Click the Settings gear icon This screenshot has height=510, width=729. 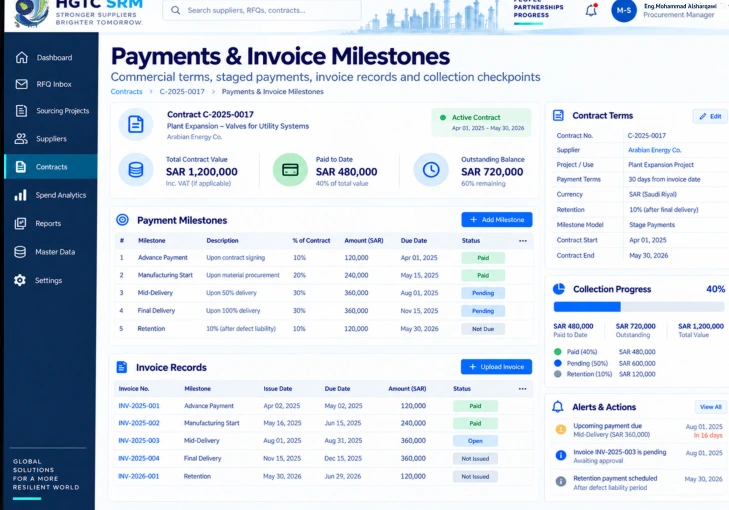(20, 280)
